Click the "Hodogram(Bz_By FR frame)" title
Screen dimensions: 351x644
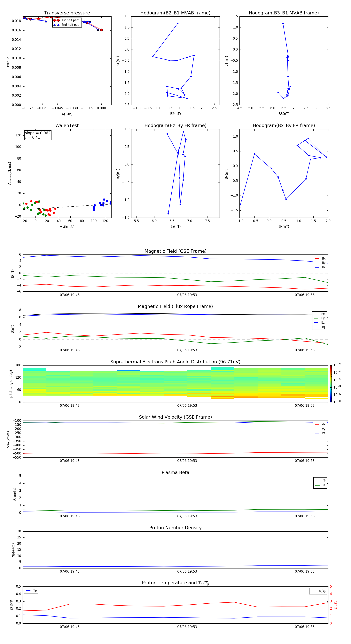[175, 125]
